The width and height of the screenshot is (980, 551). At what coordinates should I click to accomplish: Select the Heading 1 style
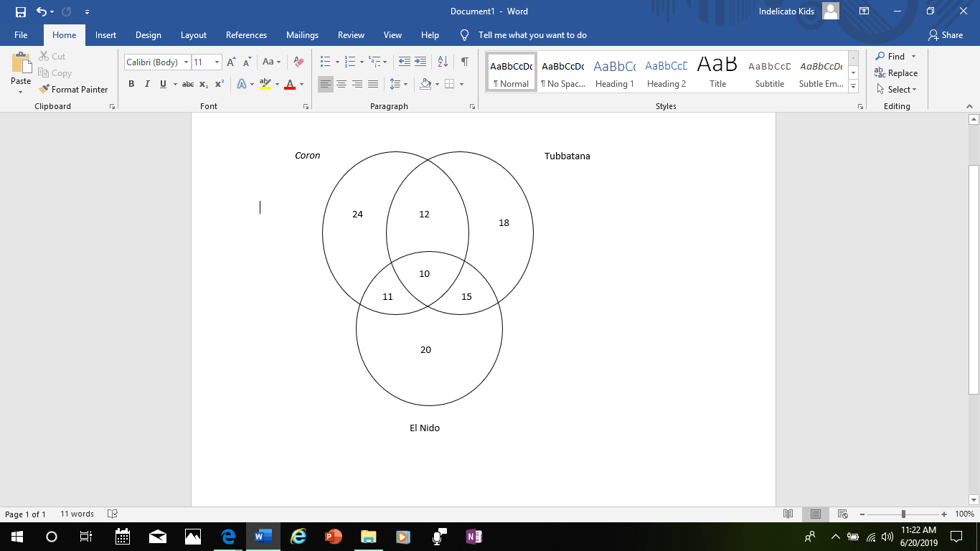coord(614,73)
